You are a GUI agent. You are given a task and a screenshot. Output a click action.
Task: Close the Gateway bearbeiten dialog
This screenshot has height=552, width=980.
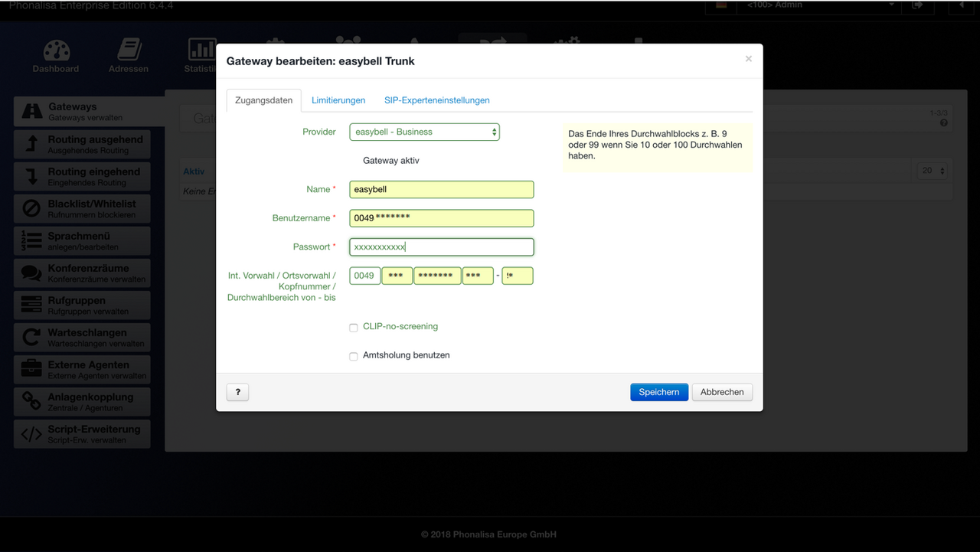click(749, 59)
